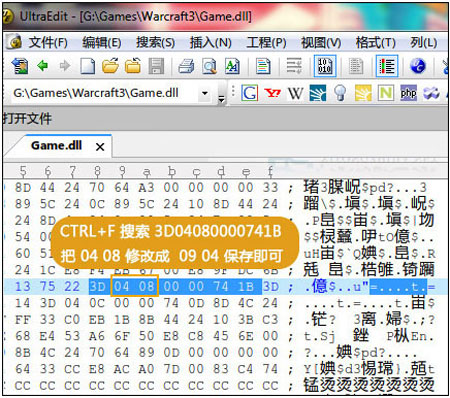
Task: Click the print preview magnifier icon
Action: click(x=210, y=66)
